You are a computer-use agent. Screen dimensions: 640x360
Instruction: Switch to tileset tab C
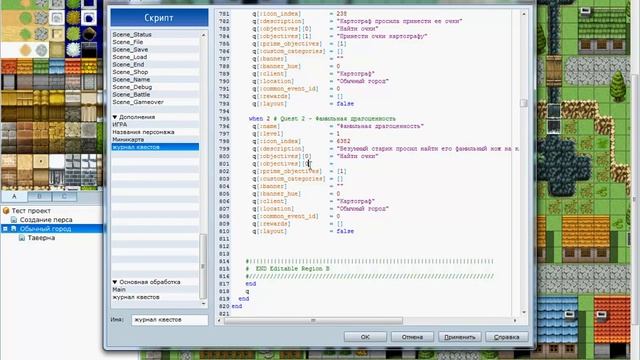coord(64,196)
